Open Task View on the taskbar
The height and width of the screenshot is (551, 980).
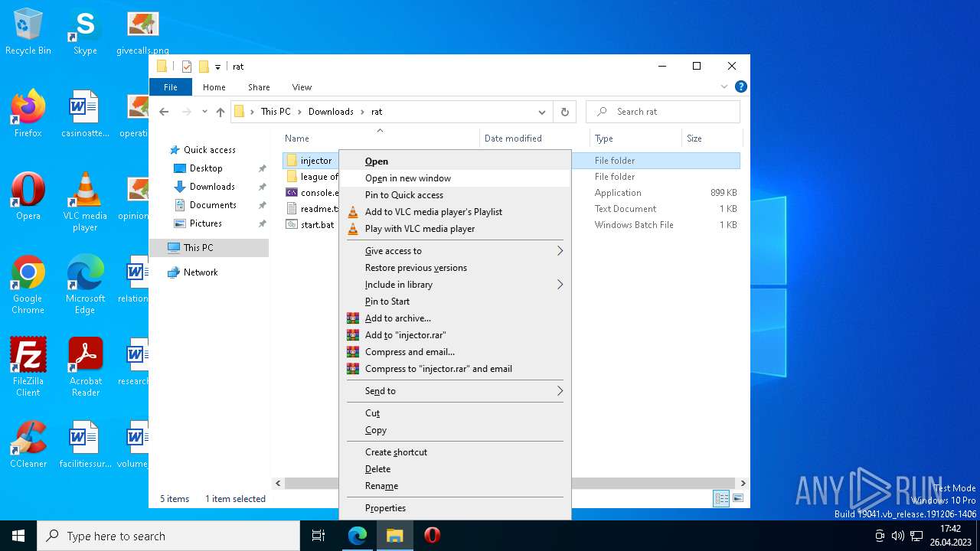coord(318,536)
